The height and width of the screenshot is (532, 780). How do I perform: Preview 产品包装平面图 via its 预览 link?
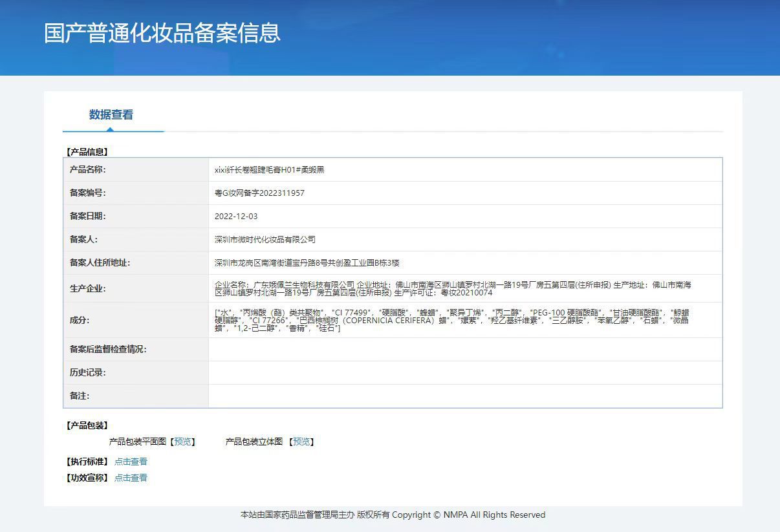pyautogui.click(x=182, y=442)
